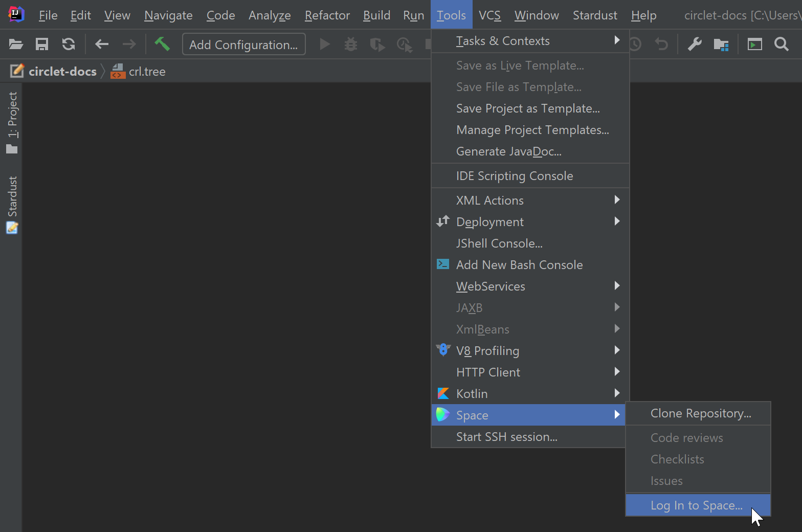Viewport: 802px width, 532px height.
Task: Choose IDE Scripting Console
Action: [x=530, y=176]
